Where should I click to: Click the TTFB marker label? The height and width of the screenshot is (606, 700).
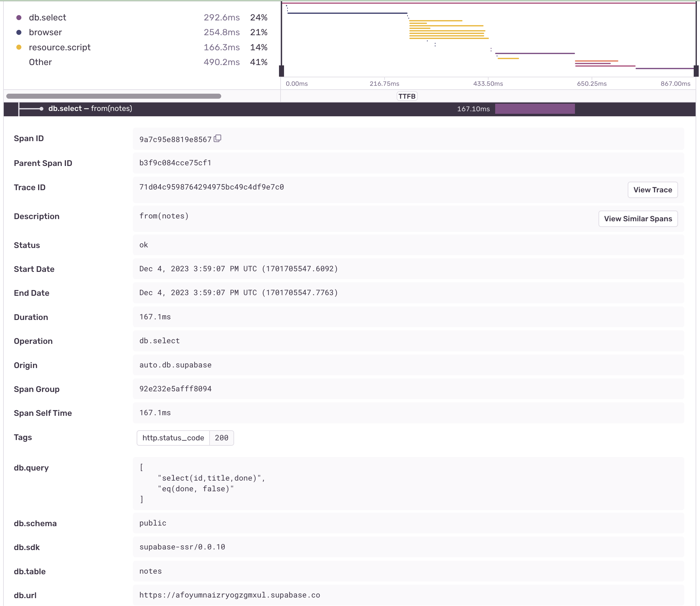point(407,96)
